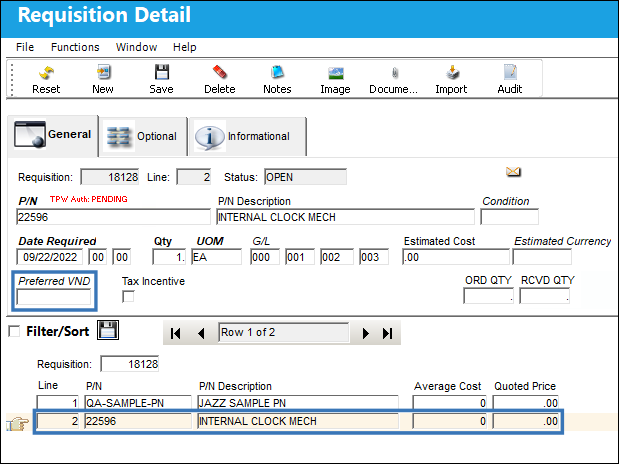Select the INTERNAL CLOCK MECH list row cell
619x464 pixels.
(x=298, y=421)
